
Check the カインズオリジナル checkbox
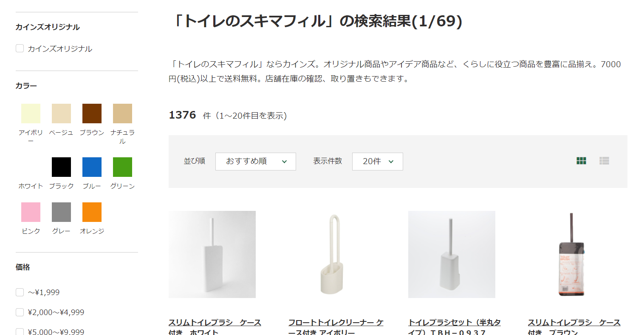coord(20,48)
